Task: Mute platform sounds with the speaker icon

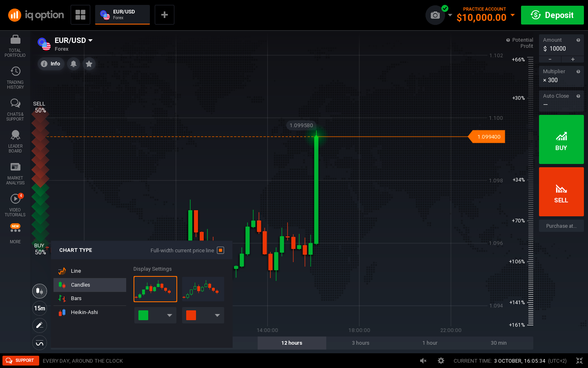Action: click(x=423, y=361)
